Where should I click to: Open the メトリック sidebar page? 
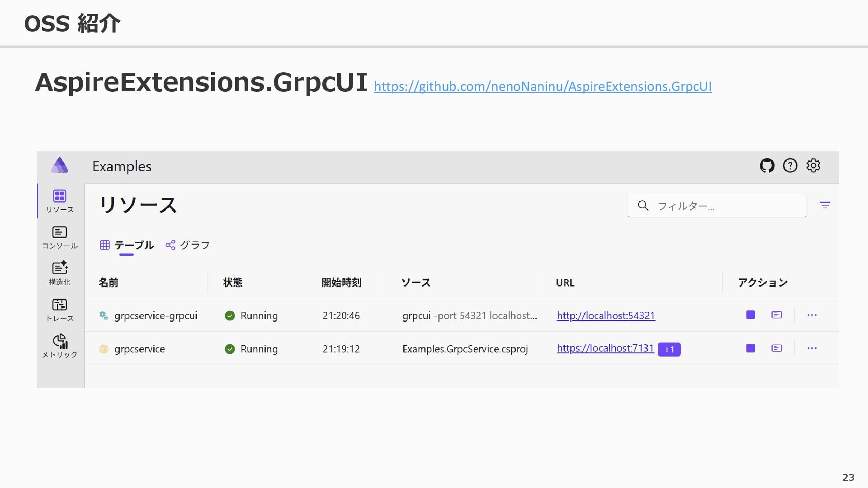click(60, 346)
